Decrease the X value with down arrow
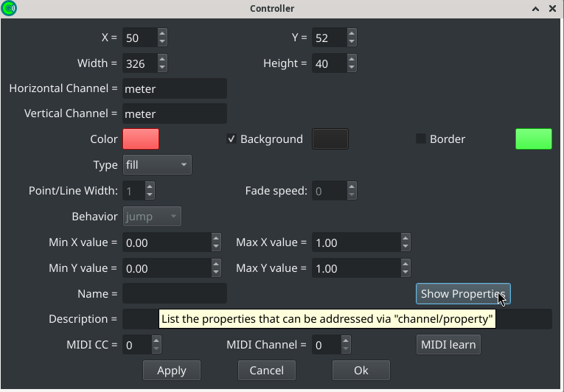The height and width of the screenshot is (392, 564). point(162,42)
